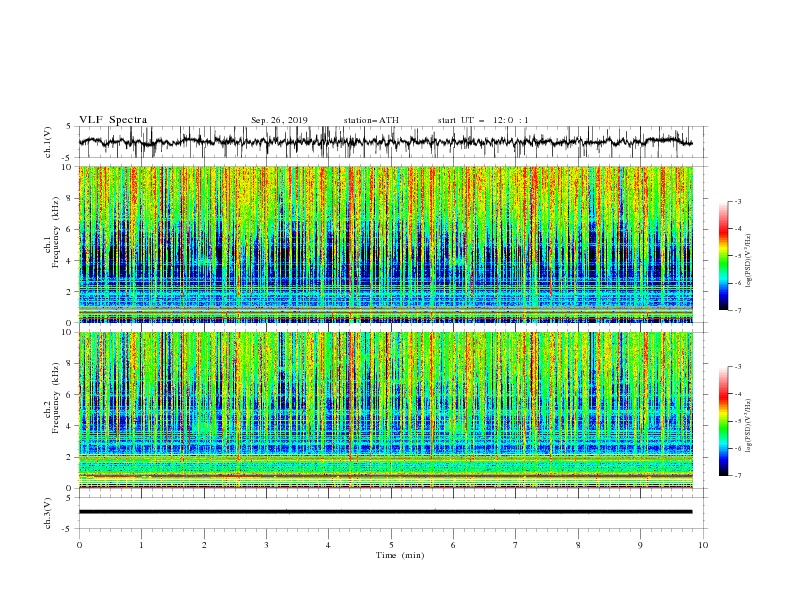The width and height of the screenshot is (792, 612).
Task: Click the "ch.1 Frequency (kHz)" axis label
Action: pos(51,233)
